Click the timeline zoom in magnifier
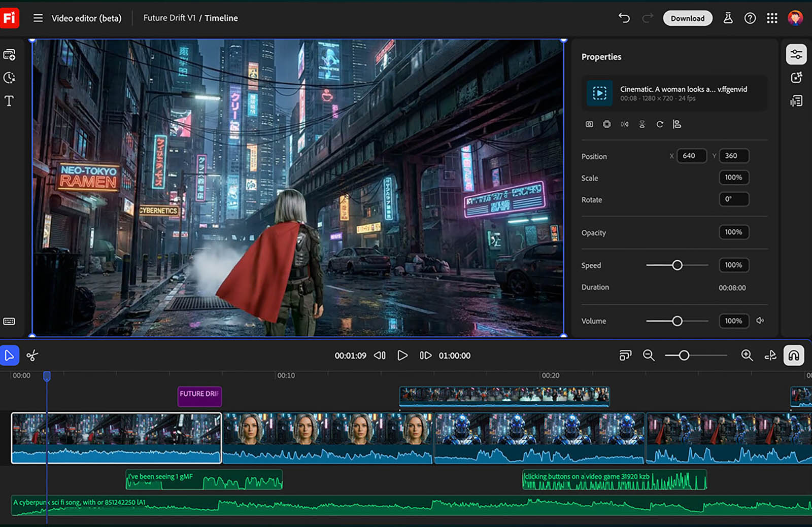This screenshot has height=527, width=812. tap(747, 356)
